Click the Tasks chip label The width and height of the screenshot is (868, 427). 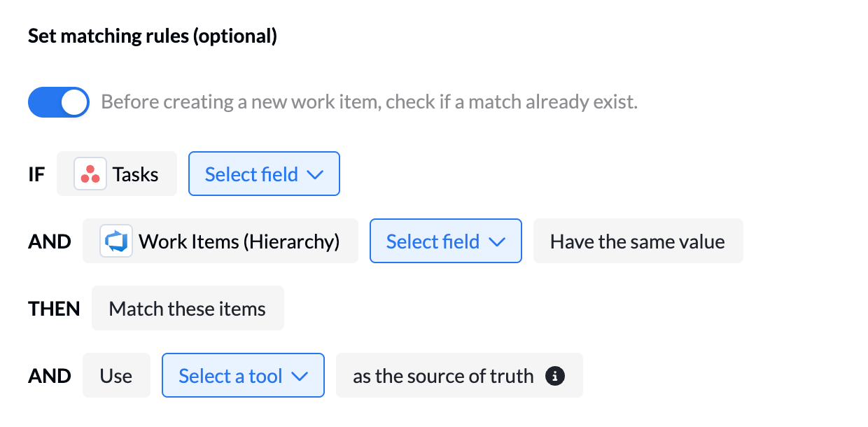[x=135, y=174]
